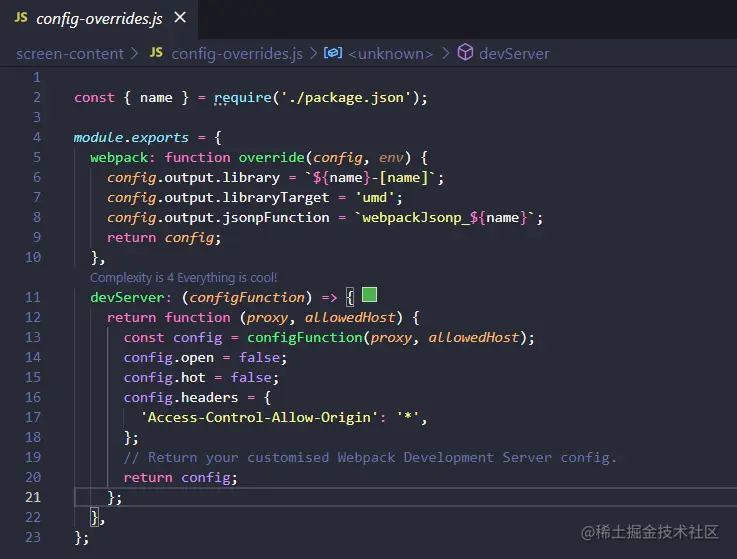
Task: Click the require call on line 2
Action: (243, 98)
